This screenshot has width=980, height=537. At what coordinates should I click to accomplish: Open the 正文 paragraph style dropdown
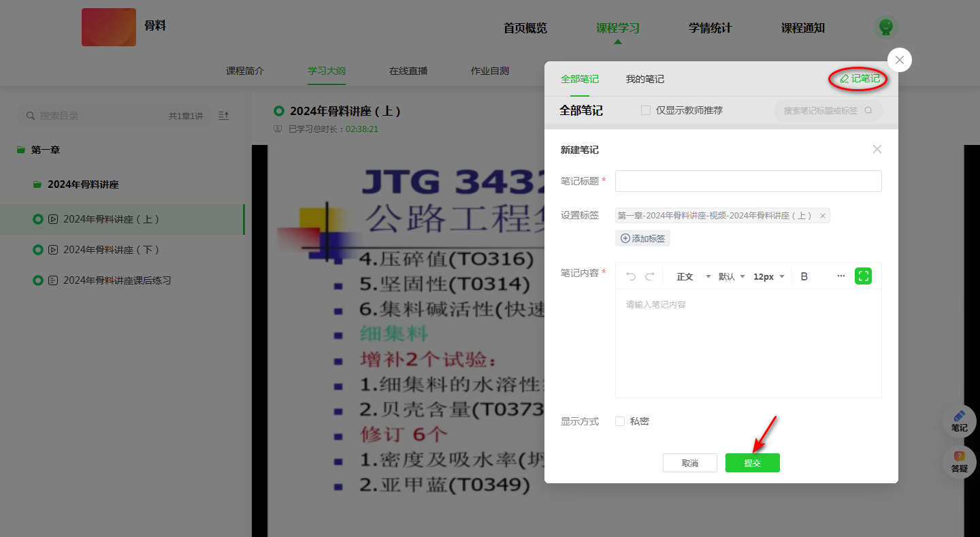(x=693, y=276)
